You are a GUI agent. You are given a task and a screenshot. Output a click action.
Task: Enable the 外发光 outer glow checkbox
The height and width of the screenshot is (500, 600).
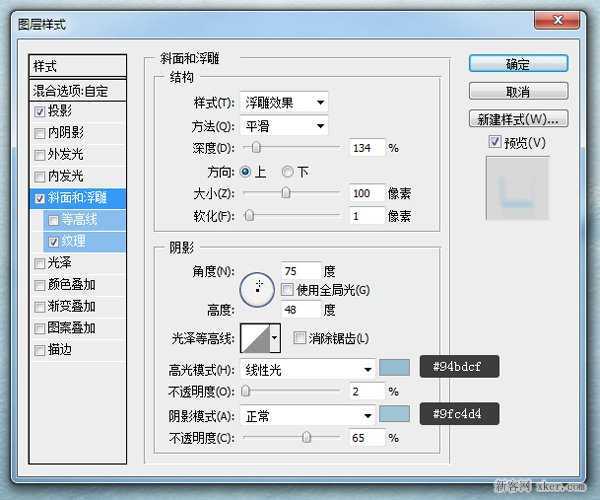click(x=40, y=155)
